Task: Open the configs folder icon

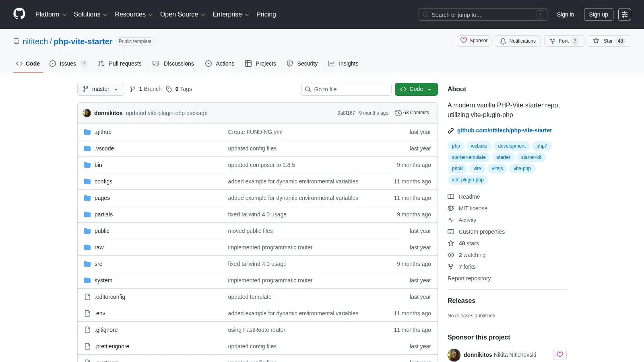Action: tap(87, 181)
